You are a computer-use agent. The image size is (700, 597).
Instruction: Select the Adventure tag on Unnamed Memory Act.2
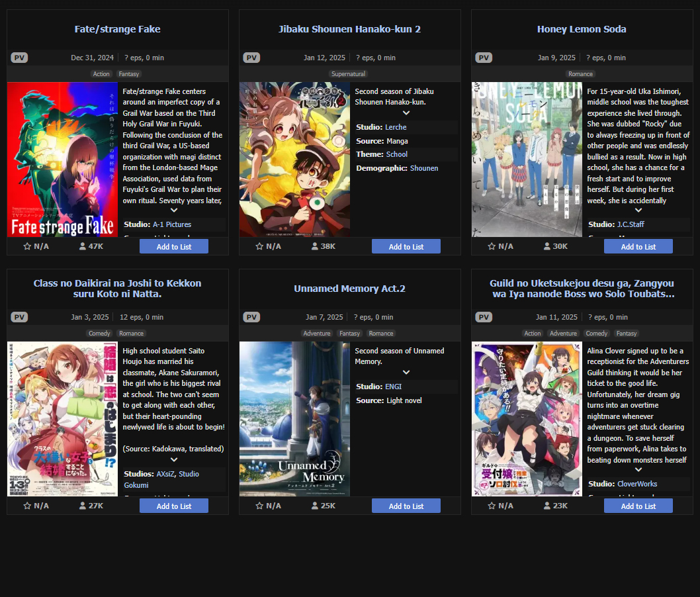(x=317, y=334)
